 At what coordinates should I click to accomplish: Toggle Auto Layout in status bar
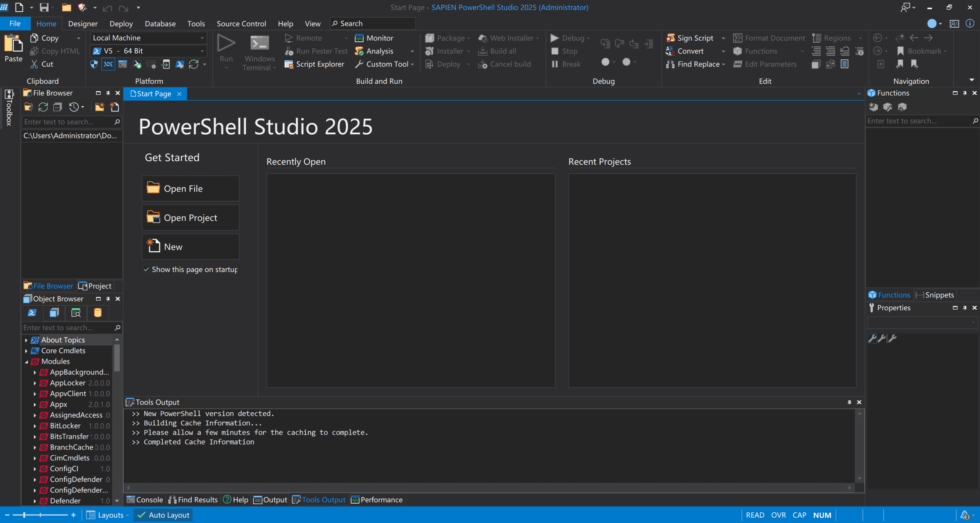[x=163, y=515]
